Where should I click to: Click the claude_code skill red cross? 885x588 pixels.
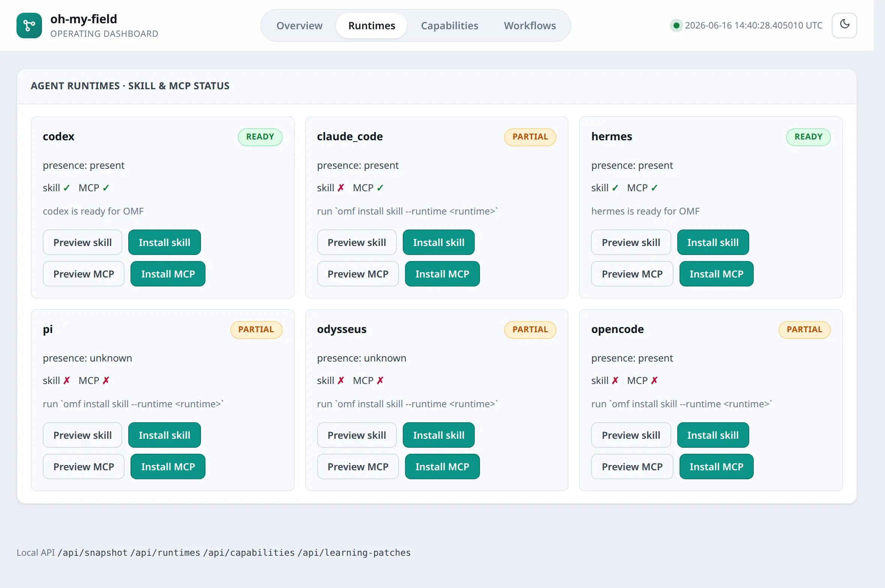341,188
